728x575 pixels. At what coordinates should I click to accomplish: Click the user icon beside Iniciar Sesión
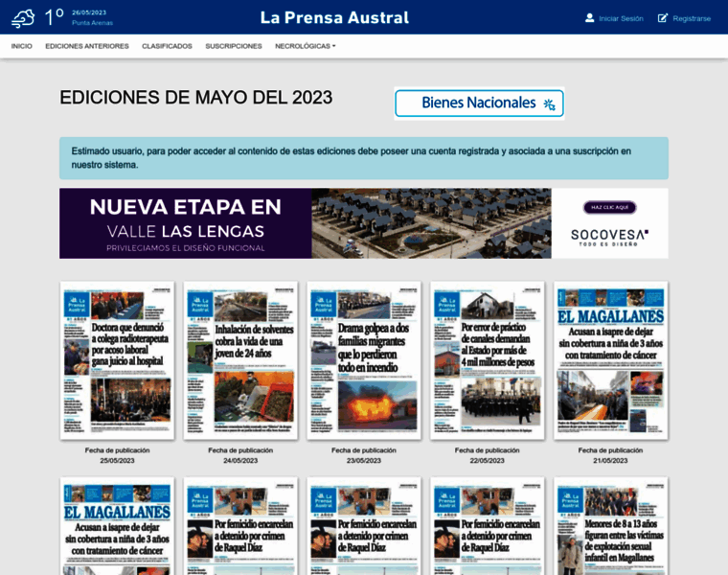click(589, 18)
